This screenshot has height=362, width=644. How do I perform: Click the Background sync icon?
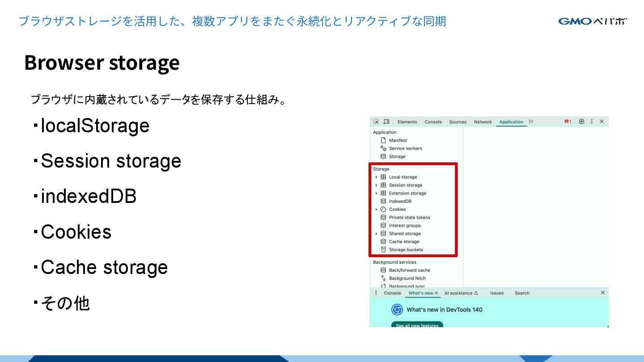coord(383,286)
